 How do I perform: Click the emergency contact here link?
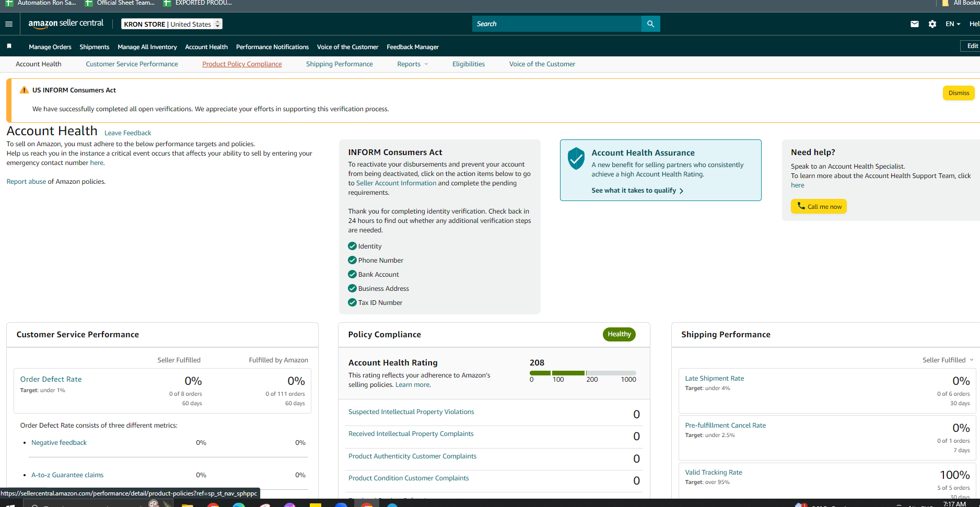pos(97,163)
